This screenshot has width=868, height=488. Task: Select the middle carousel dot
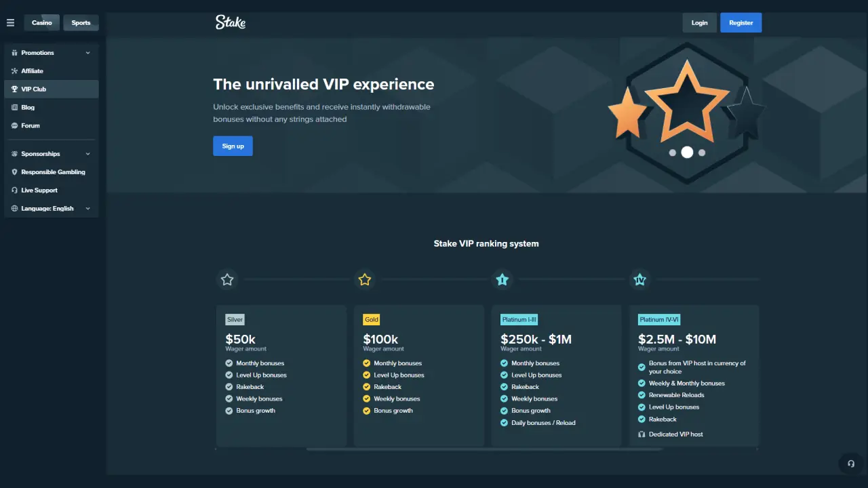tap(687, 152)
